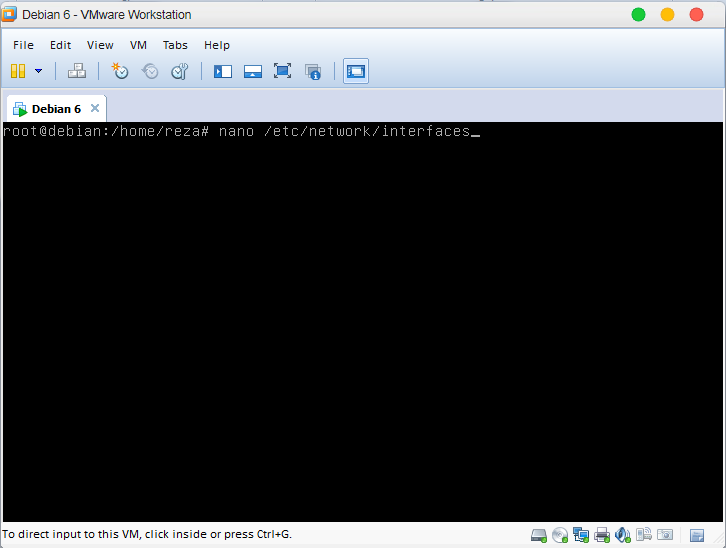Click the network adapter status icon
This screenshot has height=548, width=727.
(581, 535)
